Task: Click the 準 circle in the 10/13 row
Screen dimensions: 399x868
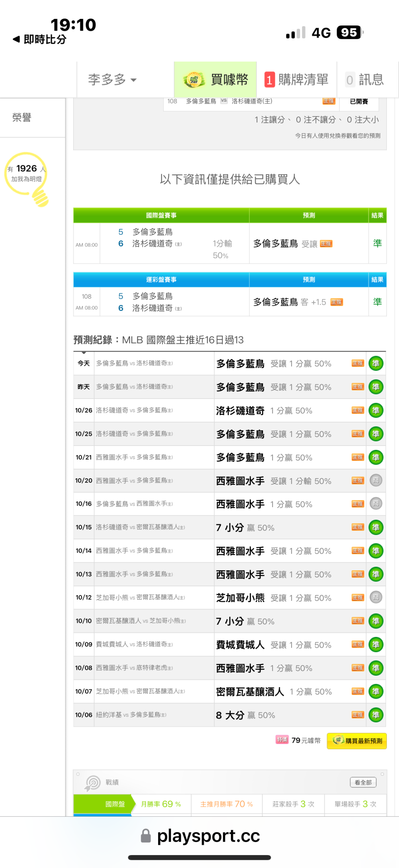Action: [376, 574]
